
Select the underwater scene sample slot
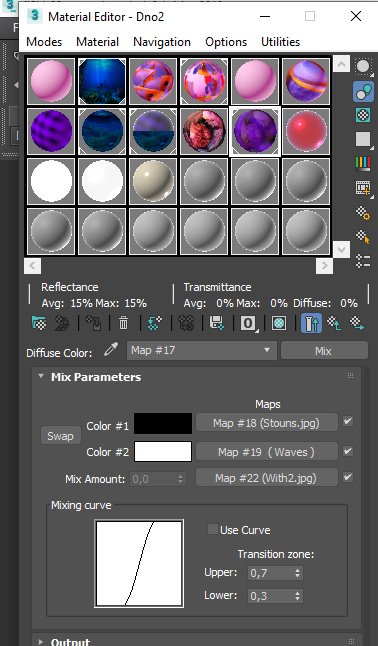[102, 81]
